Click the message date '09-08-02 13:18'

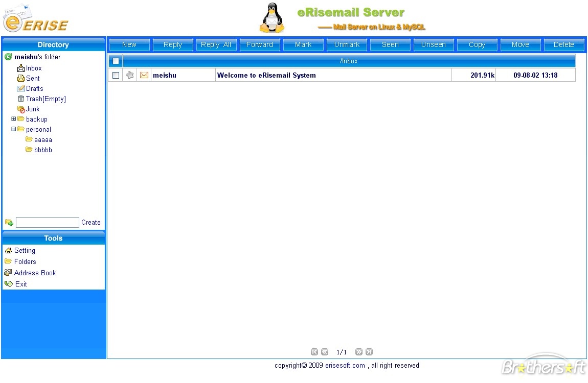click(x=535, y=75)
